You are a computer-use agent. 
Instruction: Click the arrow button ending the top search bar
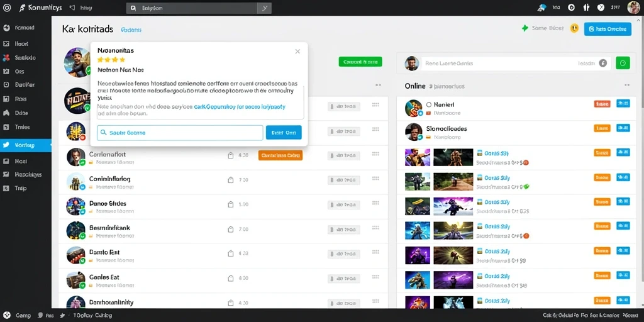click(265, 8)
